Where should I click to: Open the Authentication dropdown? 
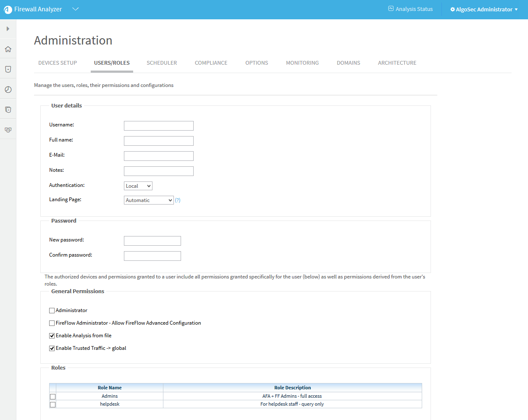138,186
